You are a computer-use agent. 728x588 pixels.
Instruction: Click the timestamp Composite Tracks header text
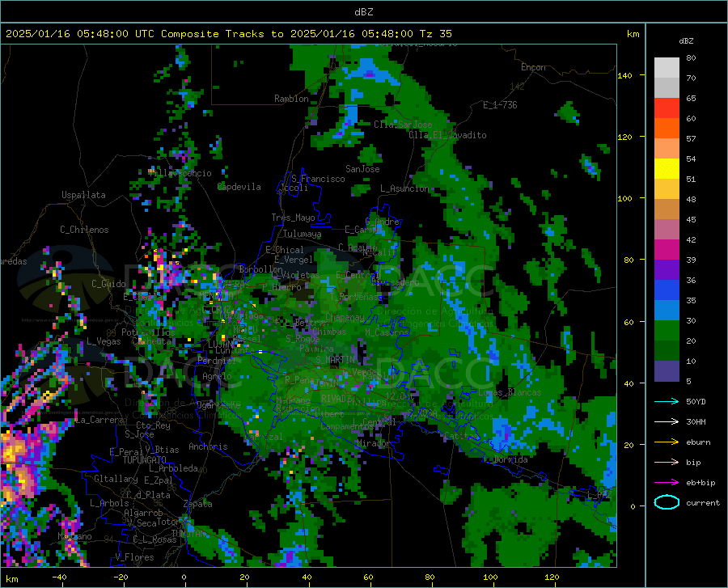(228, 34)
